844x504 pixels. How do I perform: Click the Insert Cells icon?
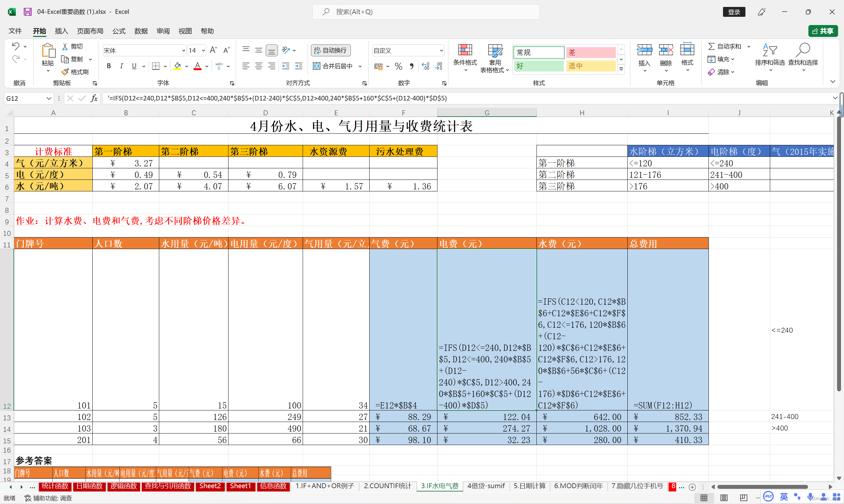pos(644,50)
